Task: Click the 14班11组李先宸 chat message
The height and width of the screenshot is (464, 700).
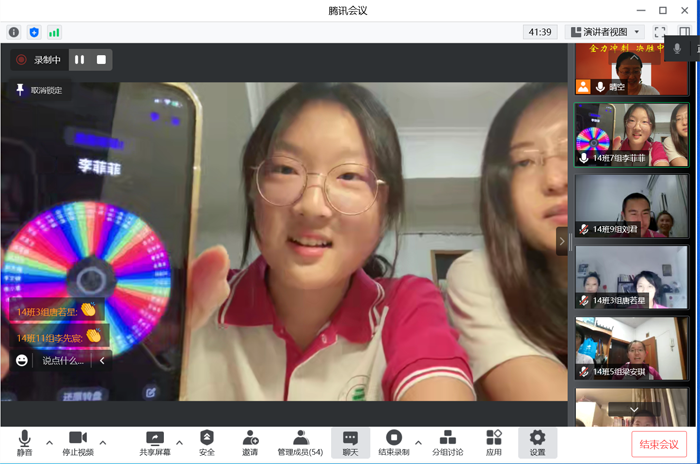Action: click(59, 337)
